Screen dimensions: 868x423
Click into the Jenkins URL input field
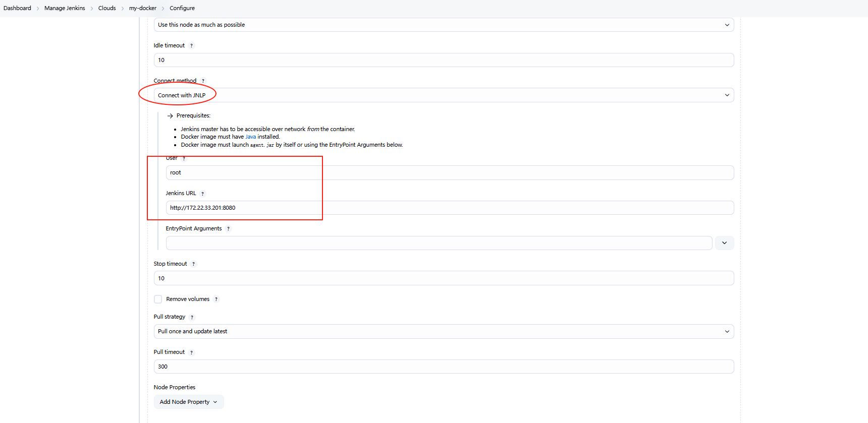449,208
